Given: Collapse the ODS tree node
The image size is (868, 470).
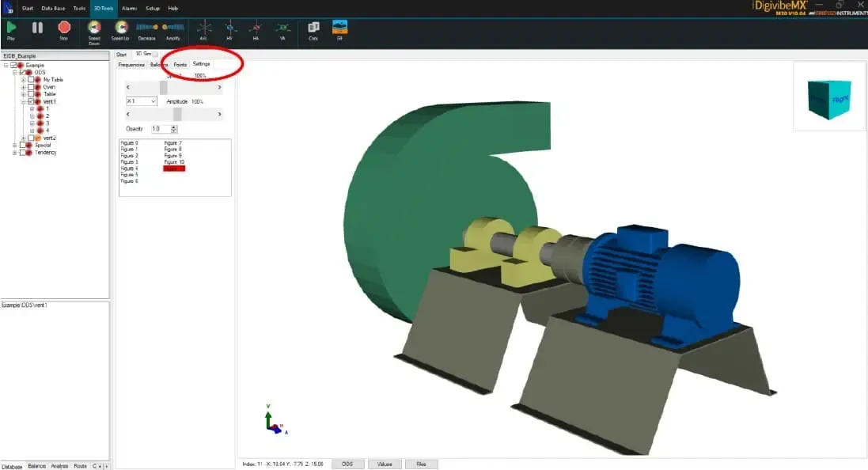Looking at the screenshot, I should [15, 73].
